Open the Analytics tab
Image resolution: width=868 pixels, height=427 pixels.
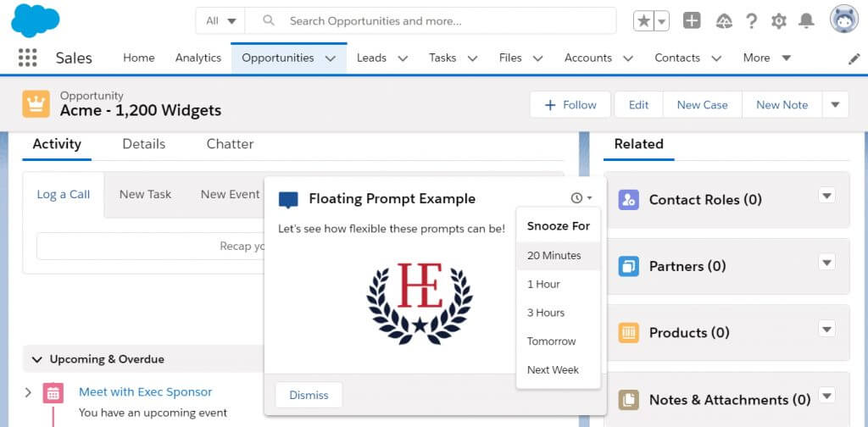click(x=198, y=58)
